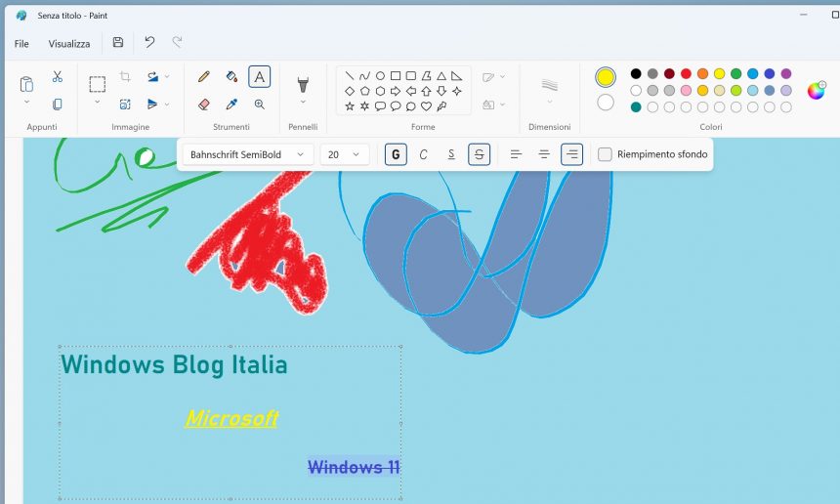This screenshot has height=504, width=840.
Task: Pick the red color swatch
Action: [x=687, y=73]
